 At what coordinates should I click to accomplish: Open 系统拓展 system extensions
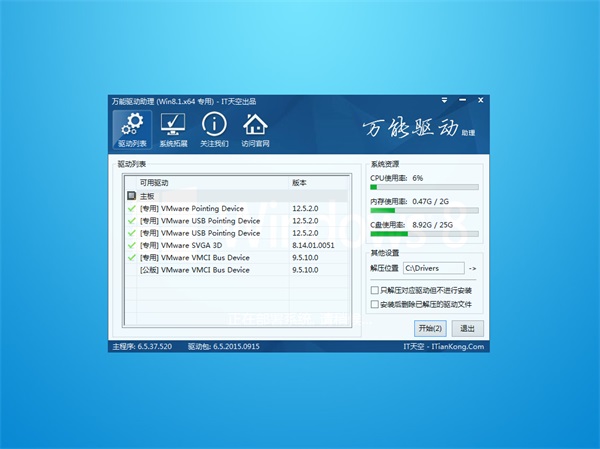(x=173, y=130)
